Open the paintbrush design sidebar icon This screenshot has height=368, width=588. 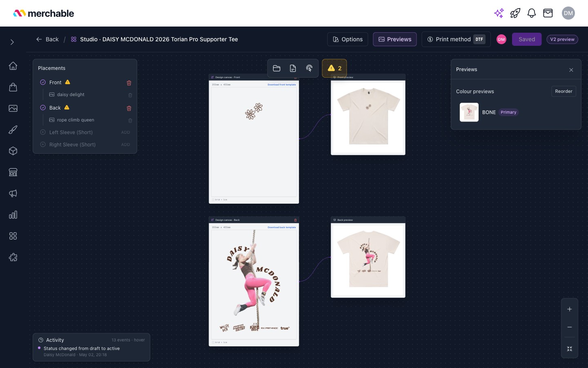[13, 130]
